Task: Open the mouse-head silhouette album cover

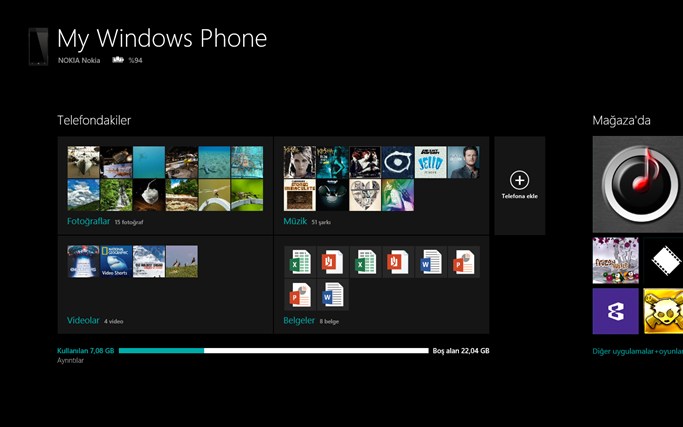Action: (332, 195)
